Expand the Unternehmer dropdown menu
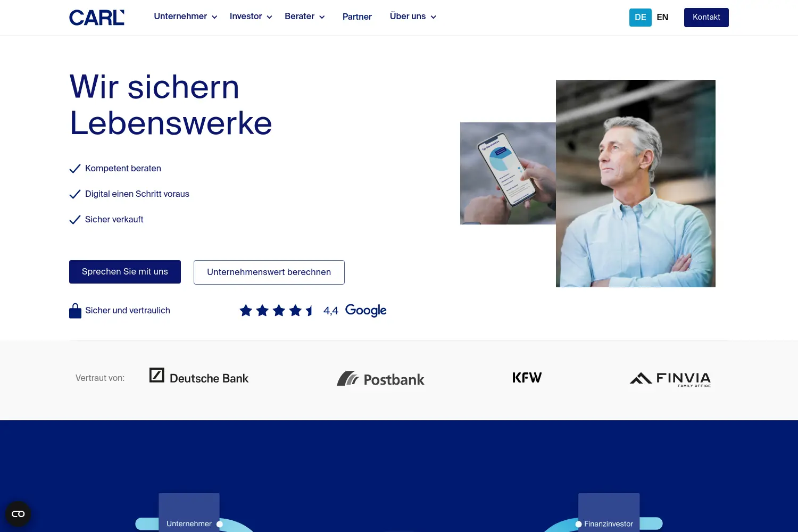798x532 pixels. [186, 16]
